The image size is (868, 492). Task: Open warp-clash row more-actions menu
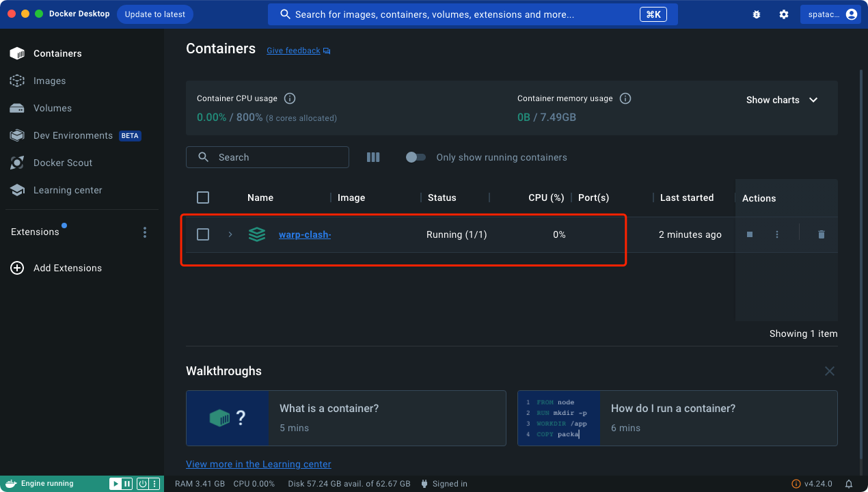tap(777, 234)
